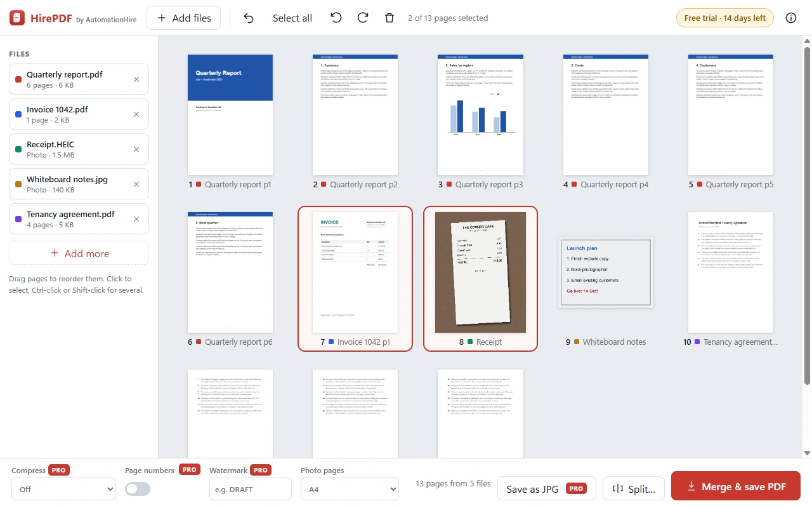812x508 pixels.
Task: Open the Photo pages A4 dropdown
Action: (x=350, y=490)
